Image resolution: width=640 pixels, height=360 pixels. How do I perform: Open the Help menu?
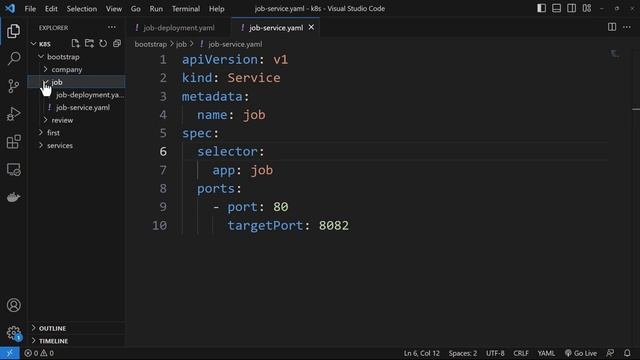[216, 9]
